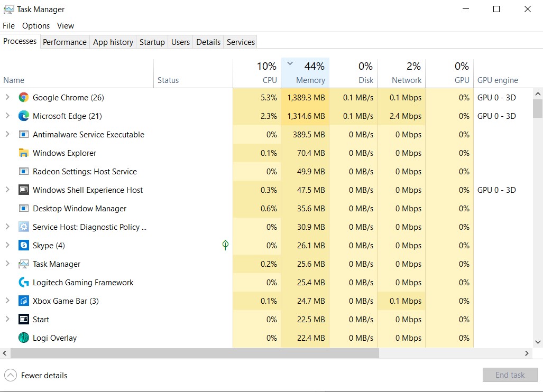The image size is (543, 392).
Task: Expand the Skype process group
Action: pyautogui.click(x=7, y=245)
